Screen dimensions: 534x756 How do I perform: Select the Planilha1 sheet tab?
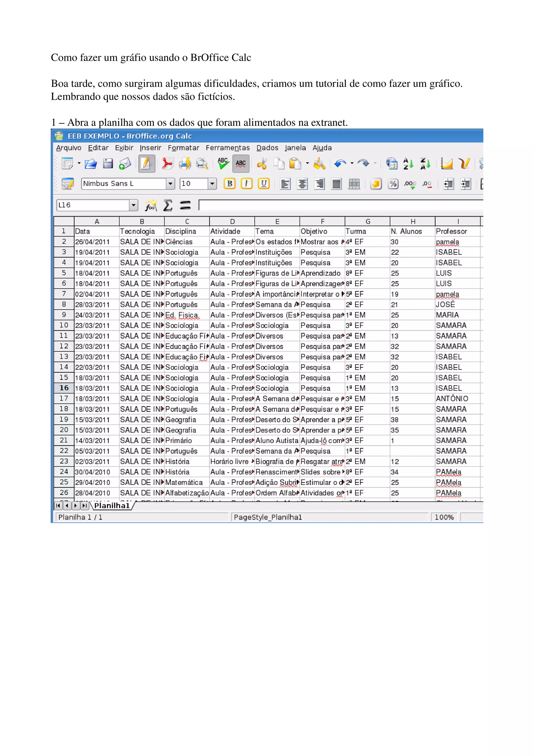[112, 505]
